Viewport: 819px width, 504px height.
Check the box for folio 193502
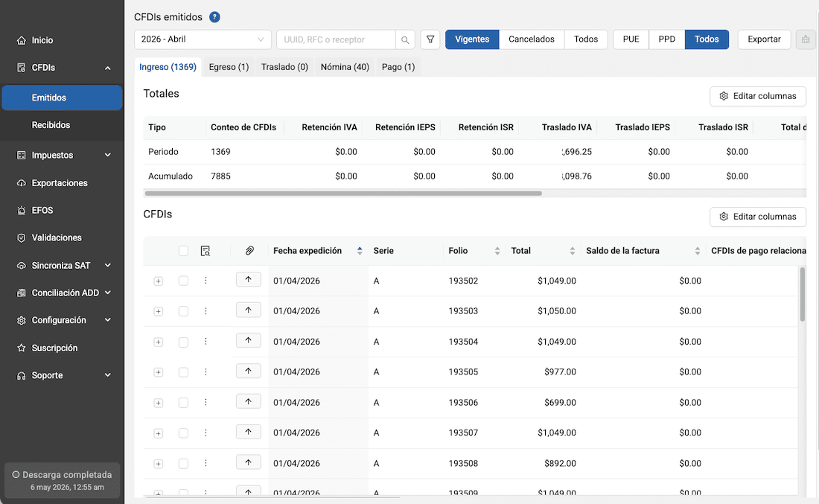(183, 281)
